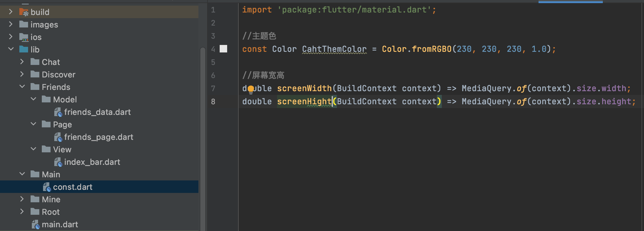Collapse the Friends folder

22,87
